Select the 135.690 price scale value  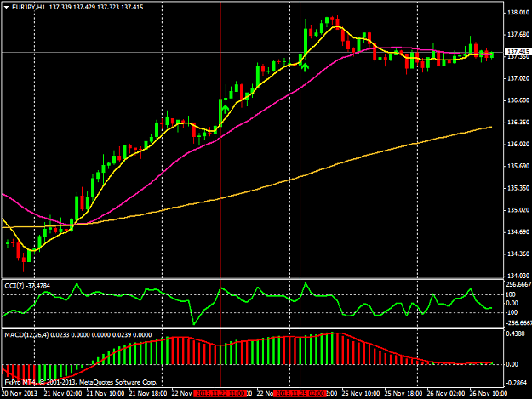(x=518, y=166)
